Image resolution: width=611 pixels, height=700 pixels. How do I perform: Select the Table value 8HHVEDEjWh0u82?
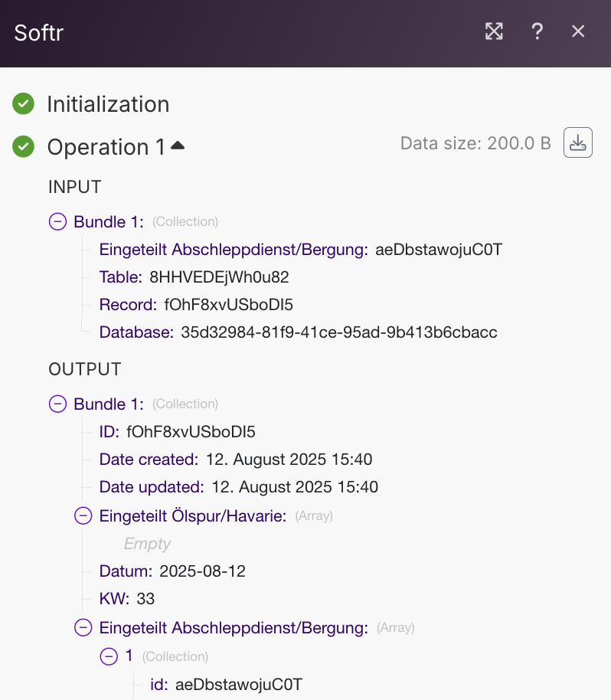pyautogui.click(x=219, y=277)
